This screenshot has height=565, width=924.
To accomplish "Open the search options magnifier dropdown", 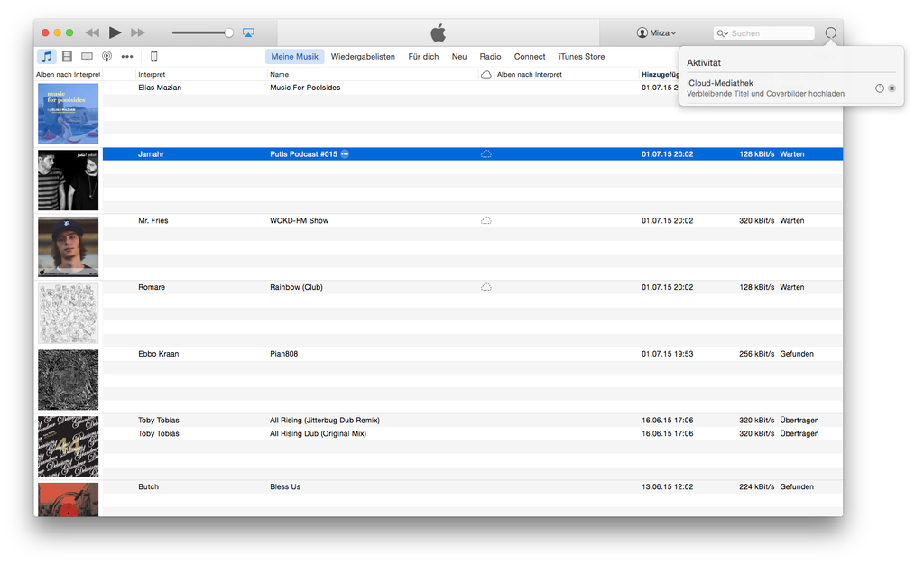I will coord(723,33).
